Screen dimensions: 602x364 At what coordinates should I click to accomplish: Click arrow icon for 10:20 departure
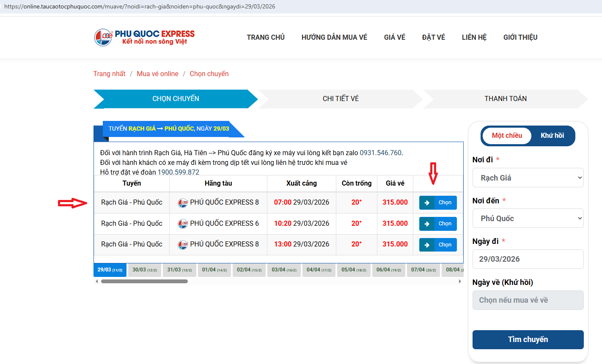(427, 224)
